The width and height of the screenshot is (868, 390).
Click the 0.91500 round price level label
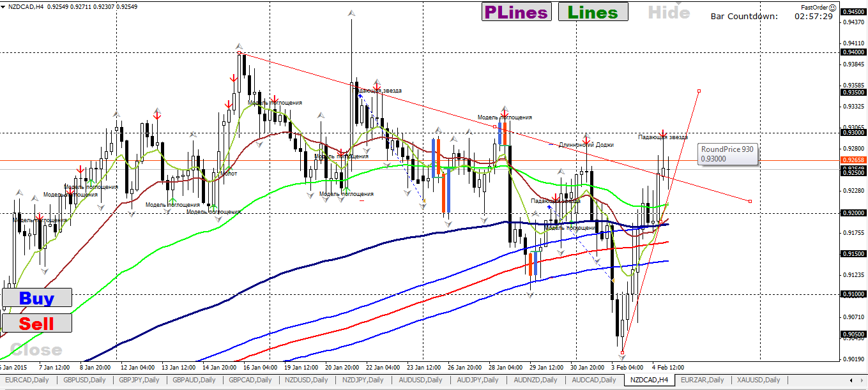coord(853,254)
